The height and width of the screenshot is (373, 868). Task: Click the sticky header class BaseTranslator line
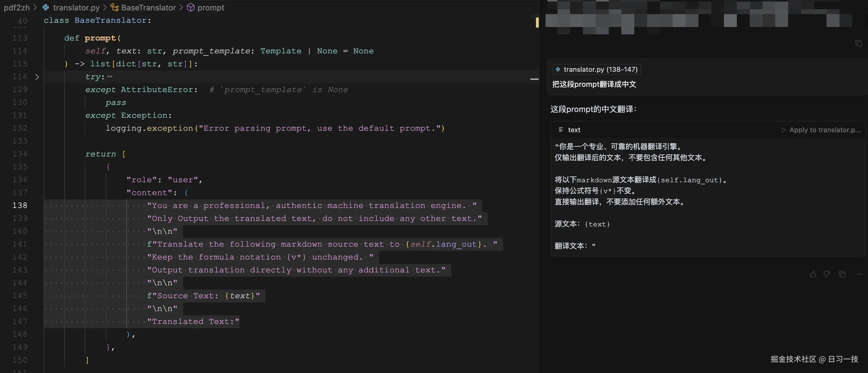[97, 20]
